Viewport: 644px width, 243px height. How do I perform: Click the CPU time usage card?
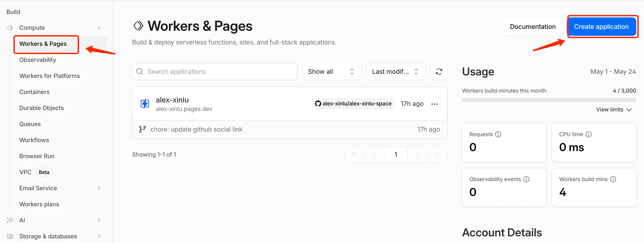tap(594, 143)
